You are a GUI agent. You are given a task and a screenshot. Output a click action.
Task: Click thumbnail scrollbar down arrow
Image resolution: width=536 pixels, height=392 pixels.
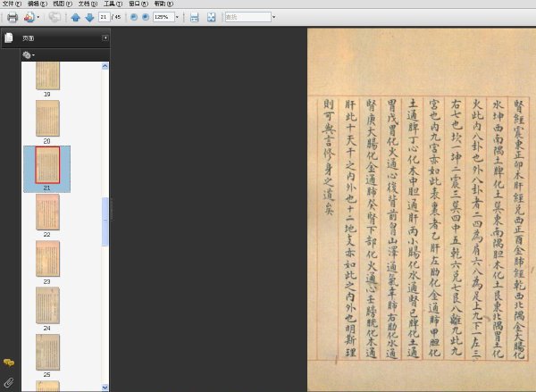[x=105, y=388]
